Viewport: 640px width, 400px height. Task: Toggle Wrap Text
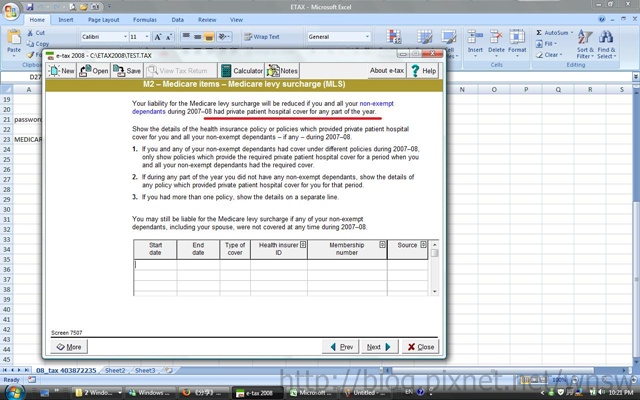(x=262, y=37)
